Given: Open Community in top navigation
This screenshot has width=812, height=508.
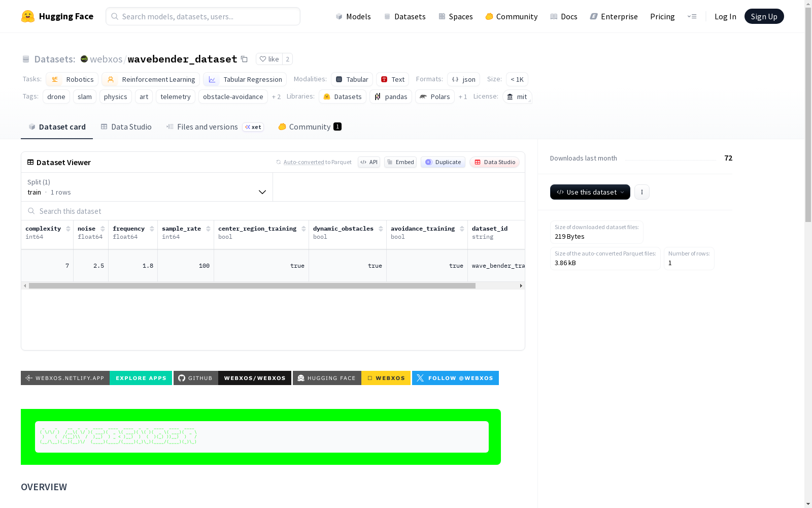Looking at the screenshot, I should (x=512, y=16).
